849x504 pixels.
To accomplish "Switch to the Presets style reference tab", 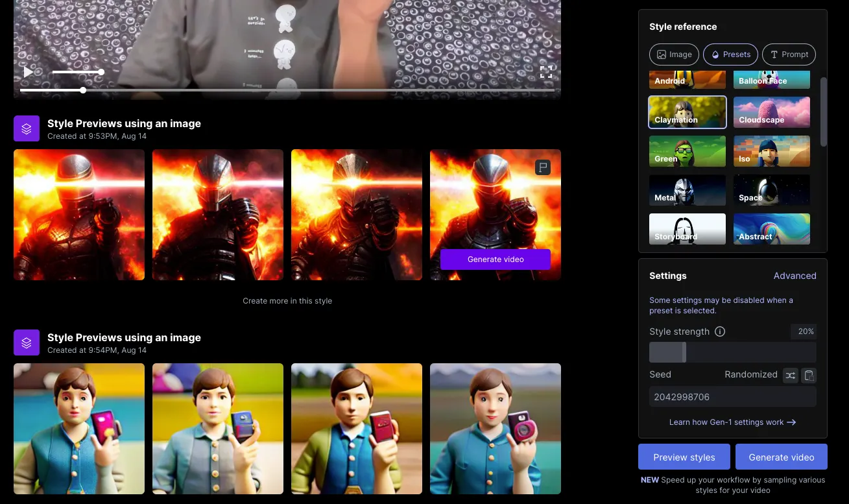I will click(730, 54).
